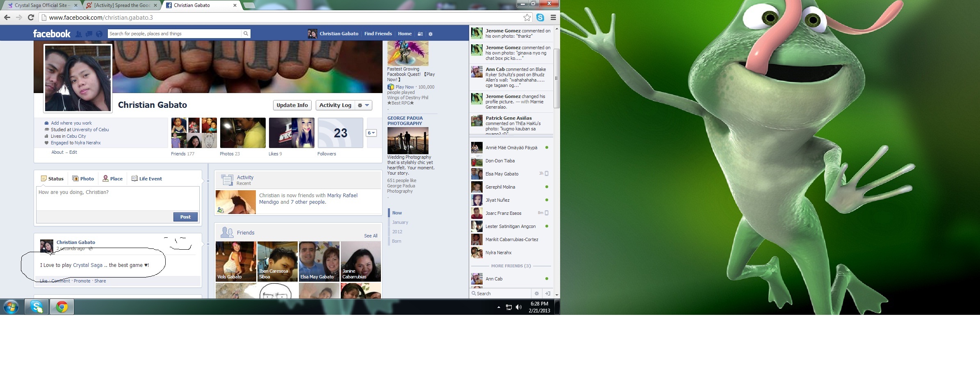Click the Update Info button
The image size is (980, 369).
pos(292,105)
